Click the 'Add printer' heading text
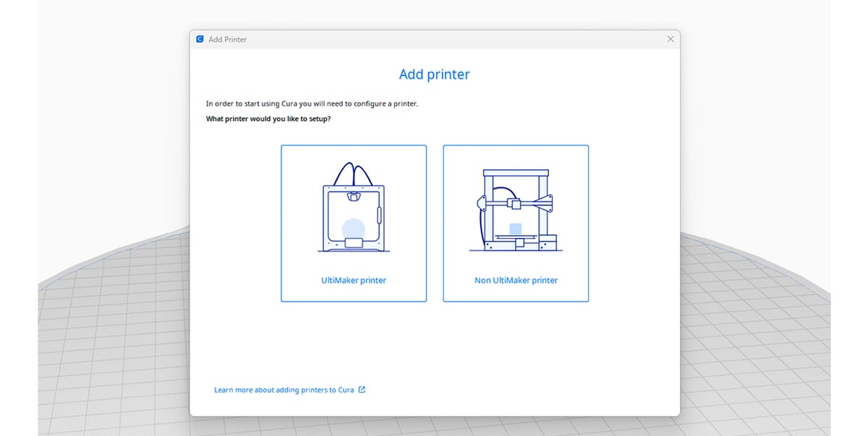The width and height of the screenshot is (868, 436). click(x=435, y=74)
